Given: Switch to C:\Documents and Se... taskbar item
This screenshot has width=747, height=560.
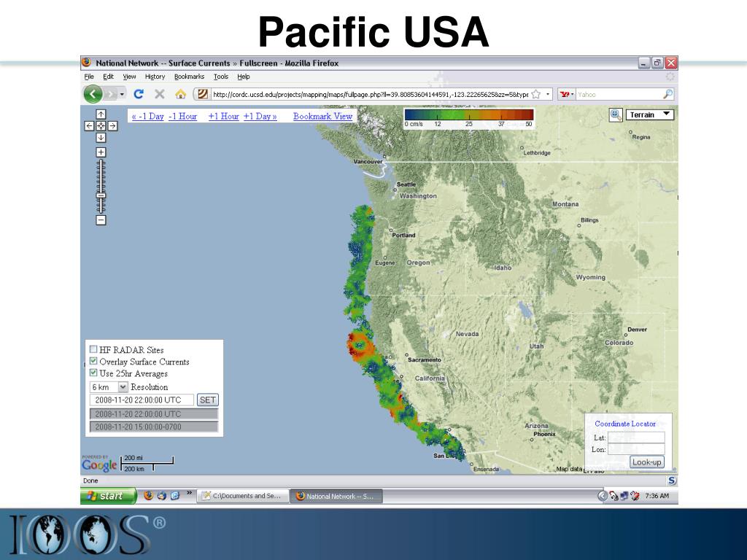Looking at the screenshot, I should pyautogui.click(x=243, y=496).
